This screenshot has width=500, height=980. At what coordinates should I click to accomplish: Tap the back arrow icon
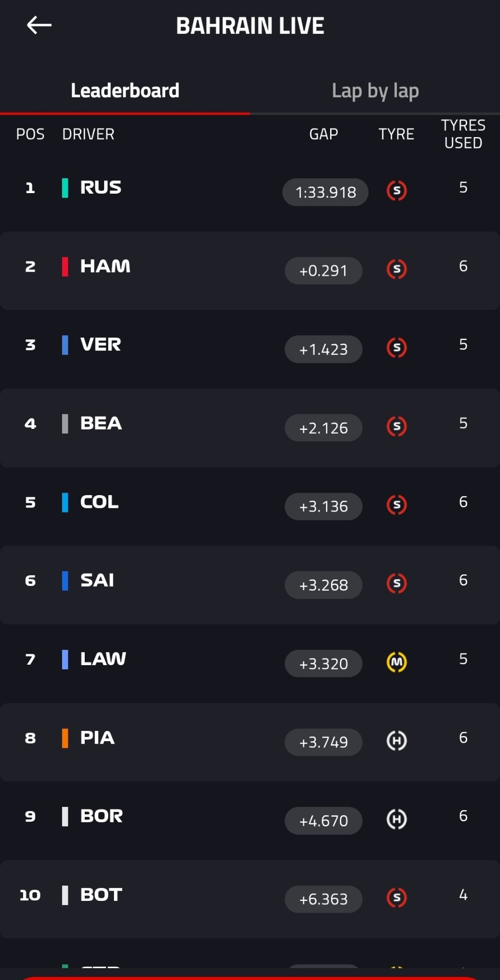click(39, 25)
